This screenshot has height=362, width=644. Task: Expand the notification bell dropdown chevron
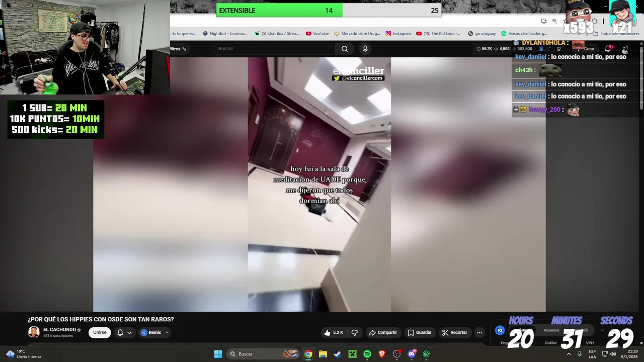(129, 332)
